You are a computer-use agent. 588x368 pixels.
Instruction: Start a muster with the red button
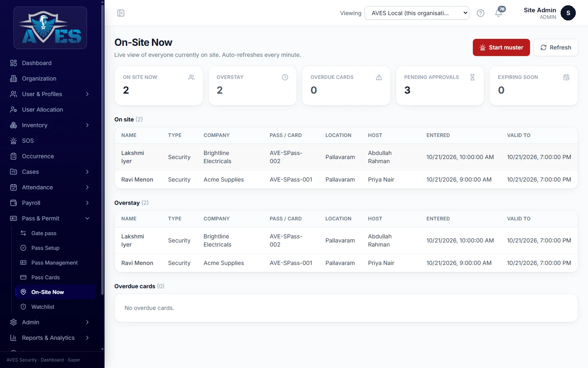click(x=501, y=47)
